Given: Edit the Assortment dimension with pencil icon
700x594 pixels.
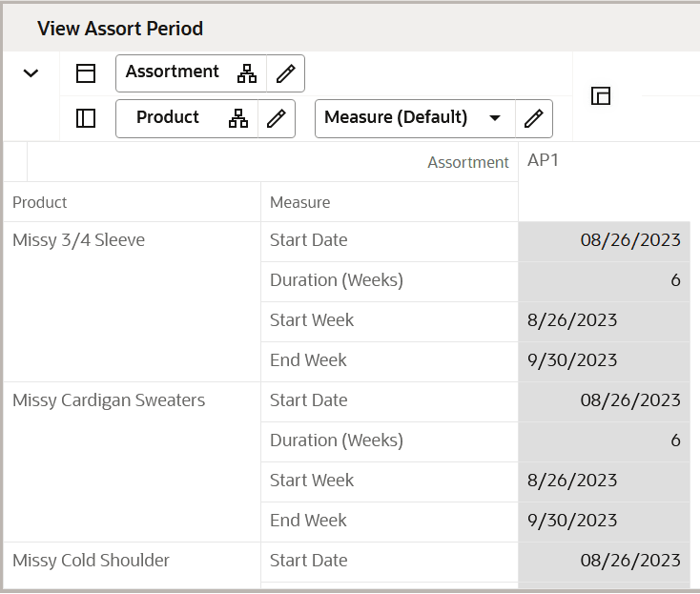Looking at the screenshot, I should click(285, 73).
